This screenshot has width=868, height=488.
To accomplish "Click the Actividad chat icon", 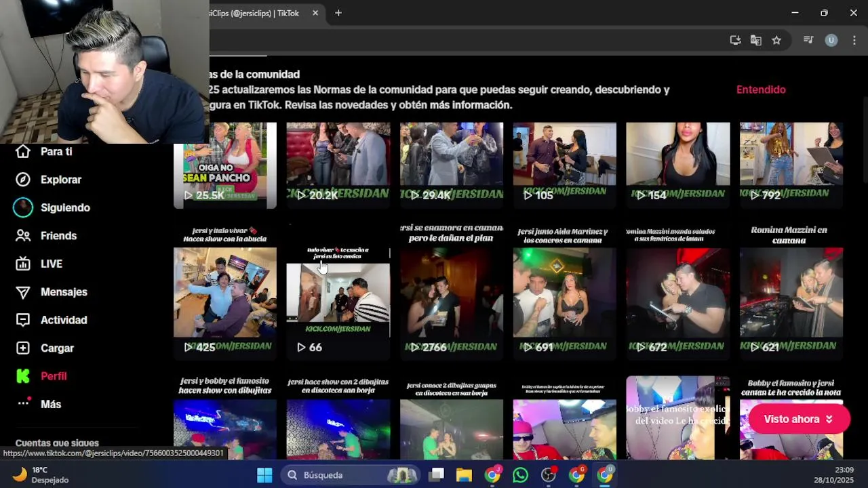I will click(x=23, y=320).
